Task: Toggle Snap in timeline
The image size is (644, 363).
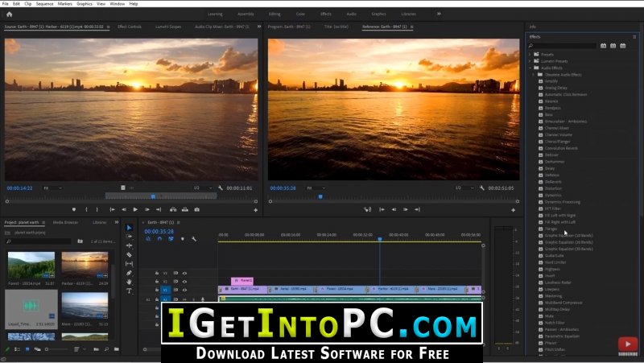Action: coord(159,239)
